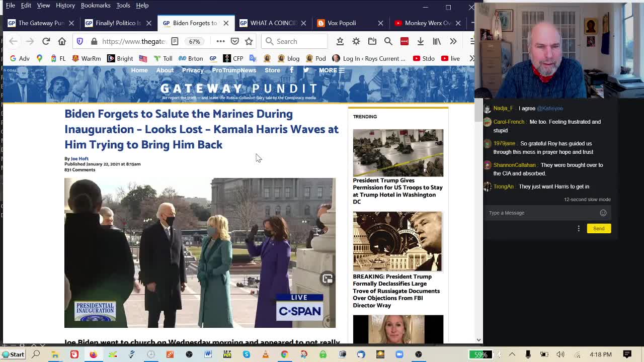The width and height of the screenshot is (644, 362).
Task: Open the toolbar magnifier extension
Action: point(388,41)
